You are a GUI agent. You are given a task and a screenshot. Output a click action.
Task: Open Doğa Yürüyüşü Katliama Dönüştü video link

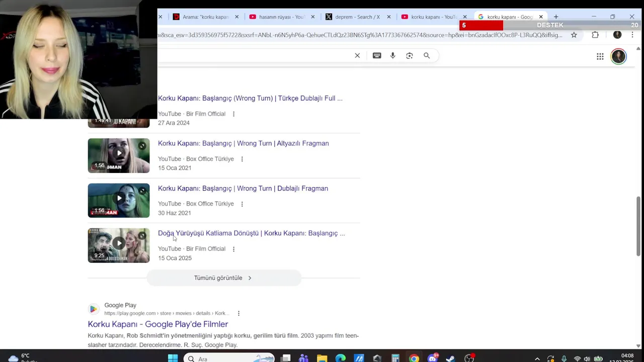click(252, 233)
